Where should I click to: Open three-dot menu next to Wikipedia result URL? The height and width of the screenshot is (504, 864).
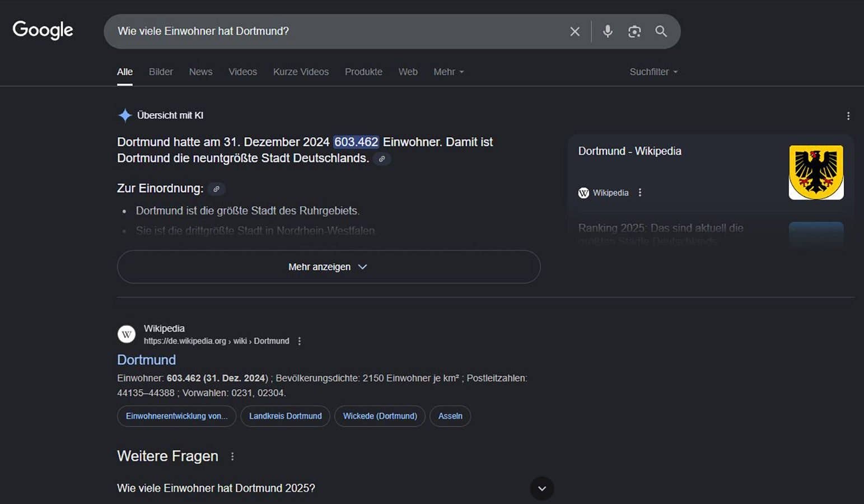click(x=300, y=341)
